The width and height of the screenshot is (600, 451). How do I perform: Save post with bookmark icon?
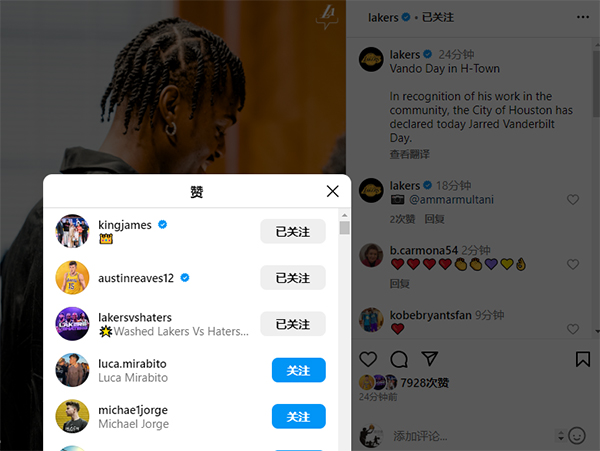pyautogui.click(x=582, y=359)
